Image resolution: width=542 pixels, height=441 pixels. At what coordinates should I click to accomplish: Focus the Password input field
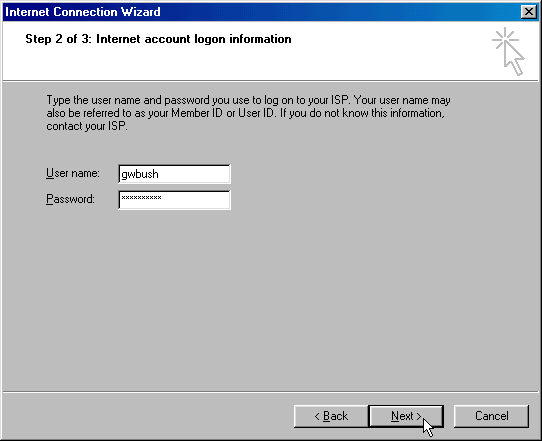click(174, 200)
